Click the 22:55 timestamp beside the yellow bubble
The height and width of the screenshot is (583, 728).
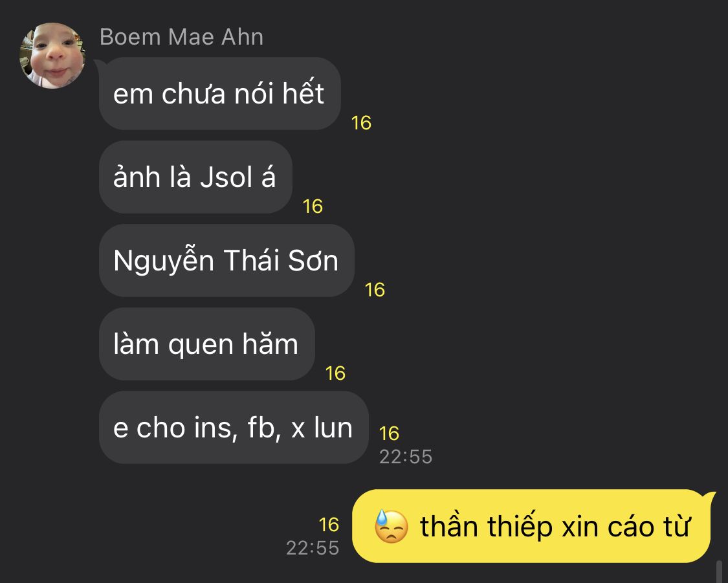[x=313, y=547]
